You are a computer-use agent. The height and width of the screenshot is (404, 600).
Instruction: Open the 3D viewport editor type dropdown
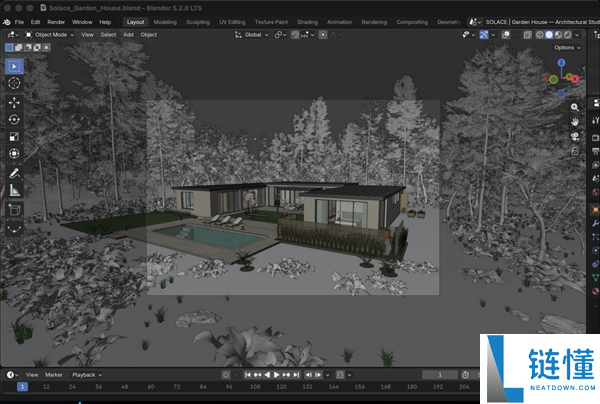13,35
